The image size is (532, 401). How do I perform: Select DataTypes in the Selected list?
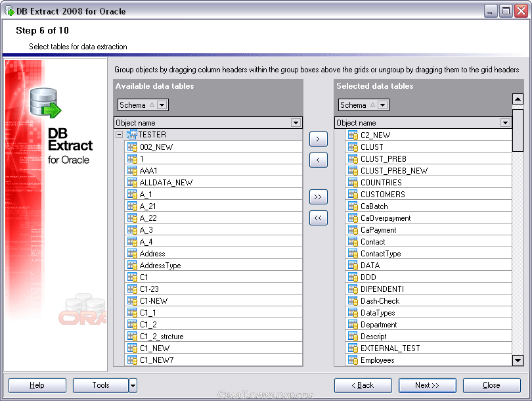(x=428, y=313)
